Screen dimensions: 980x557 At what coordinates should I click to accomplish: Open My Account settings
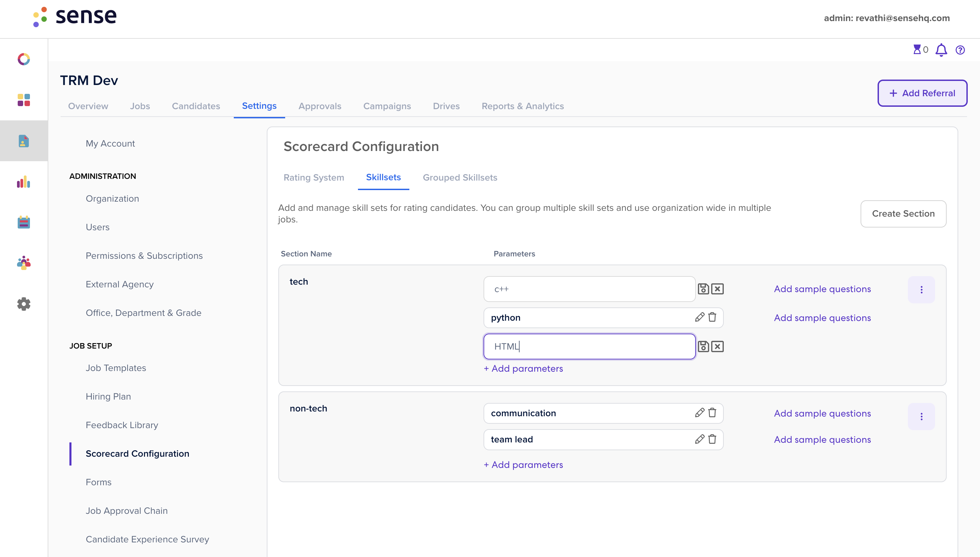(x=110, y=144)
